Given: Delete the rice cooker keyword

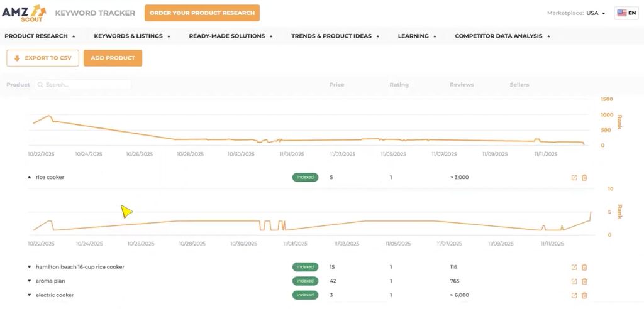Looking at the screenshot, I should (584, 178).
